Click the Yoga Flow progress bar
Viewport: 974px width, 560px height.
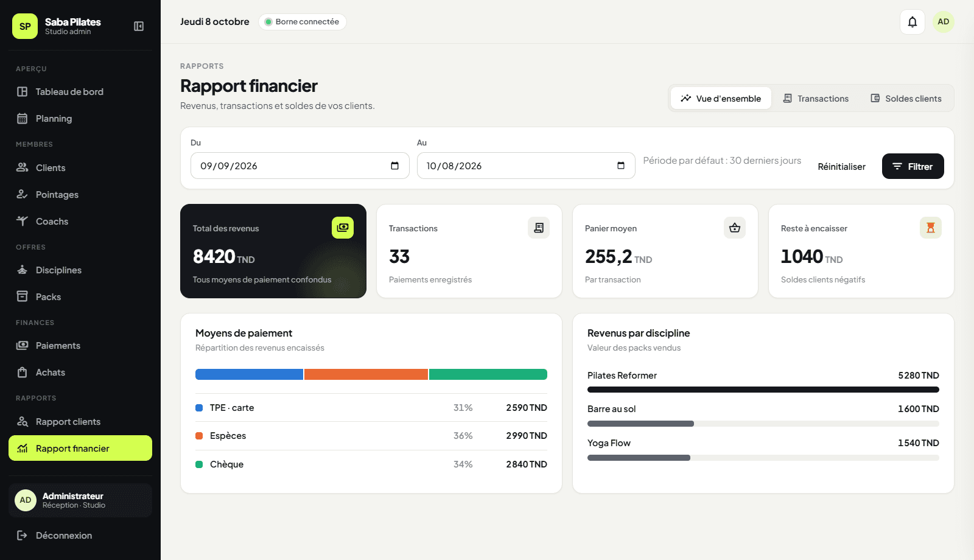763,458
